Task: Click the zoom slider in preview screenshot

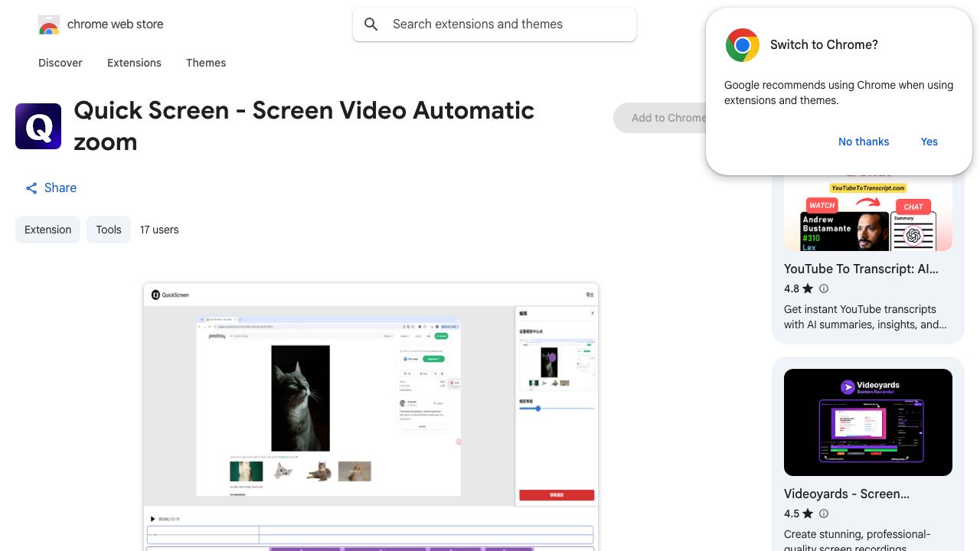Action: [557, 409]
